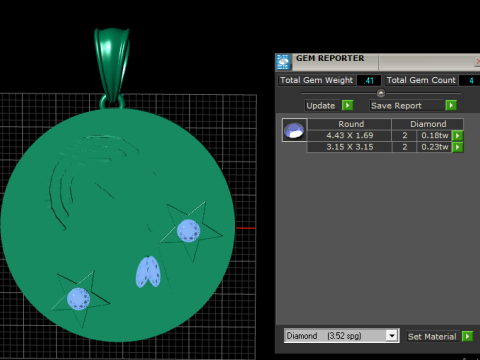Image resolution: width=480 pixels, height=360 pixels.
Task: Click green arrow beside Set Material
Action: pos(468,336)
